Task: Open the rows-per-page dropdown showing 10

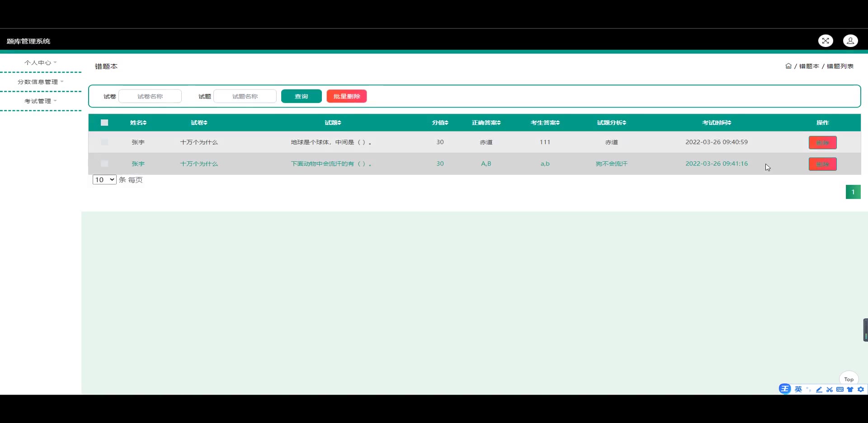Action: point(104,179)
